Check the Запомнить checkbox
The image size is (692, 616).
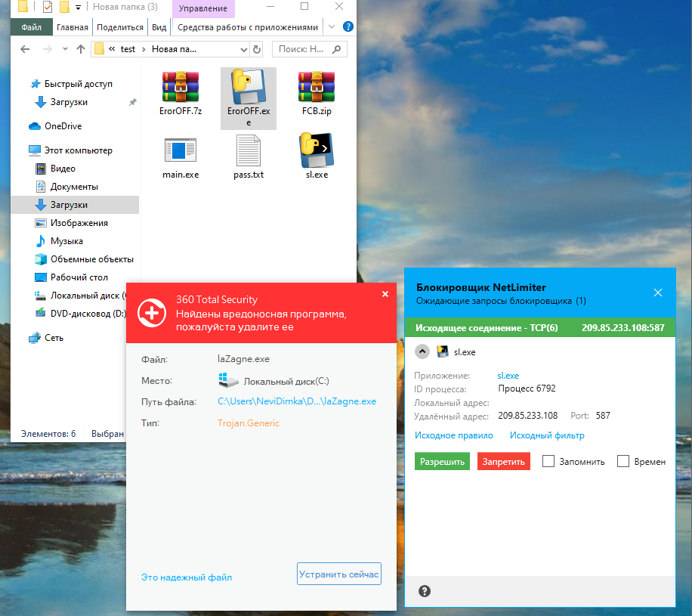tap(548, 461)
